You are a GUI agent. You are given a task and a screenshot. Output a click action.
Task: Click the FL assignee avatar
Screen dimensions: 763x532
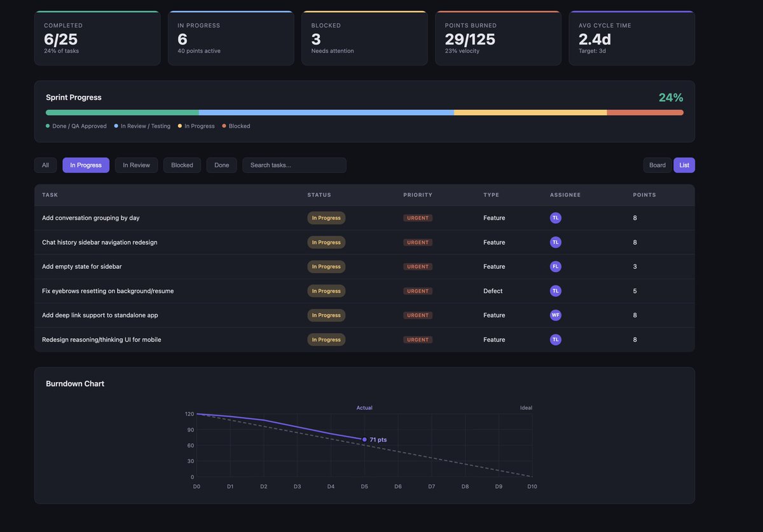(x=556, y=266)
